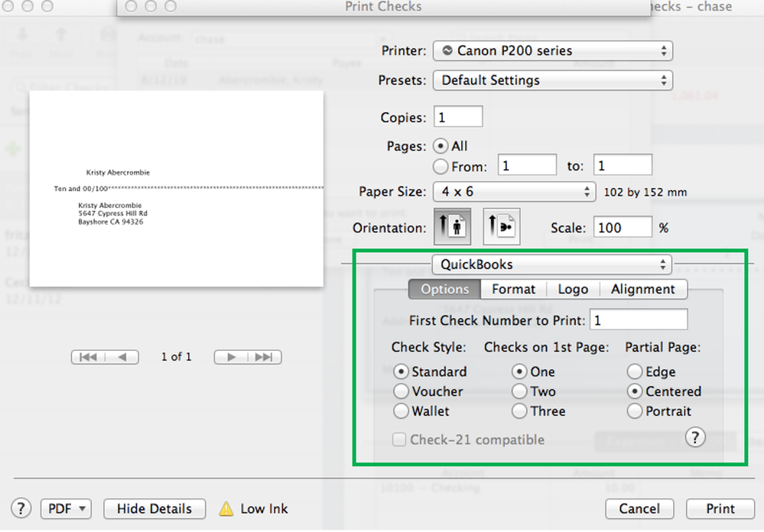The width and height of the screenshot is (764, 532).
Task: Open the Presets dropdown Default Settings
Action: pyautogui.click(x=552, y=80)
